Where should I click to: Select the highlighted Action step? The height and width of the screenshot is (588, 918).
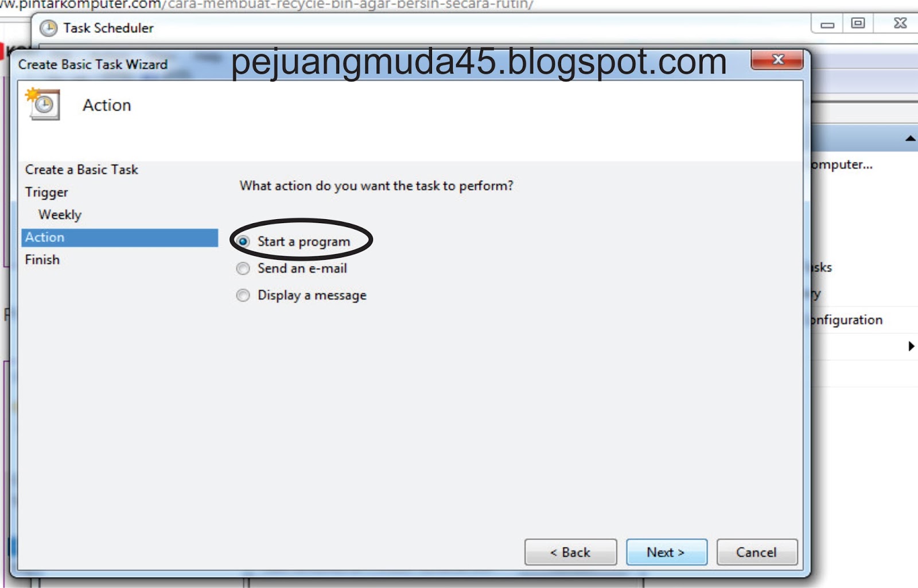pos(120,237)
